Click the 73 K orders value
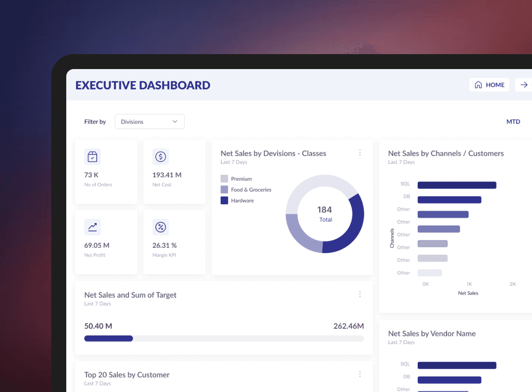532x392 pixels. pos(91,175)
